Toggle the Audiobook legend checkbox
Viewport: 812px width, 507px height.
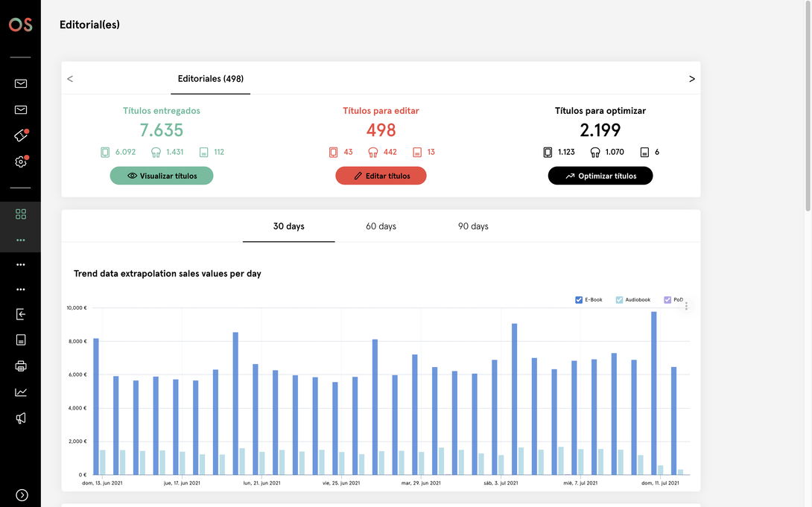point(619,300)
